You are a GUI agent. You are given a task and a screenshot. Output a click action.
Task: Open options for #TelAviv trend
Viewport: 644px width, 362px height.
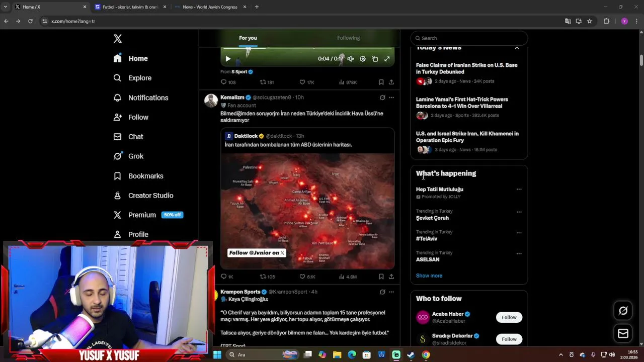[x=519, y=233]
